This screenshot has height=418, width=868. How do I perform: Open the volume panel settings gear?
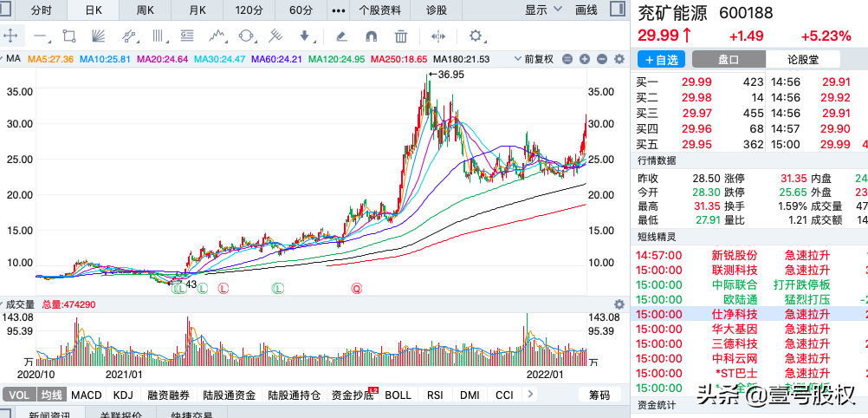tap(619, 304)
